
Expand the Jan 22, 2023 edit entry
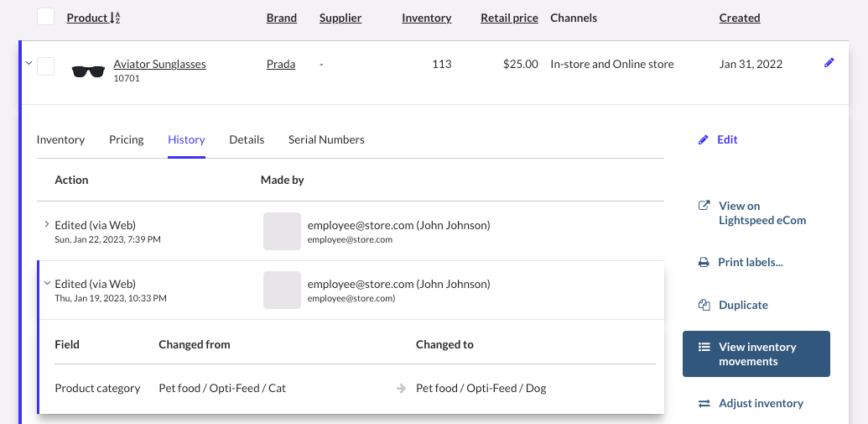(46, 224)
